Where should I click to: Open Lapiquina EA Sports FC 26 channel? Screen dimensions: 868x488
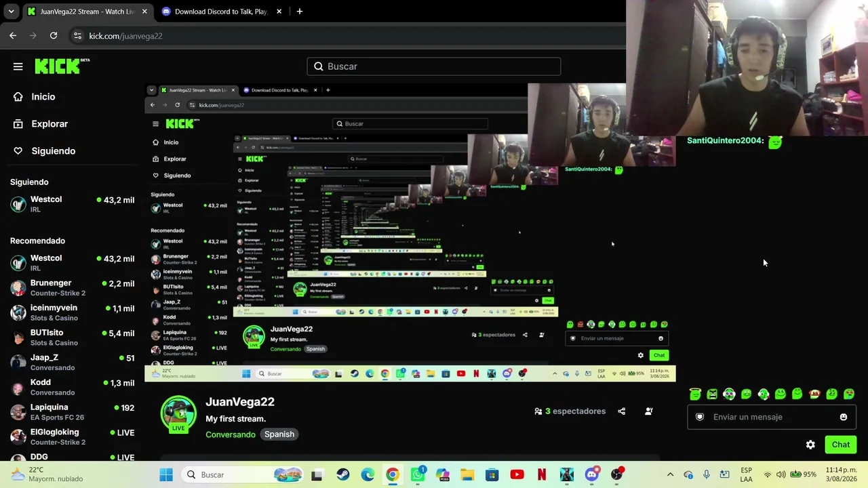click(x=72, y=412)
